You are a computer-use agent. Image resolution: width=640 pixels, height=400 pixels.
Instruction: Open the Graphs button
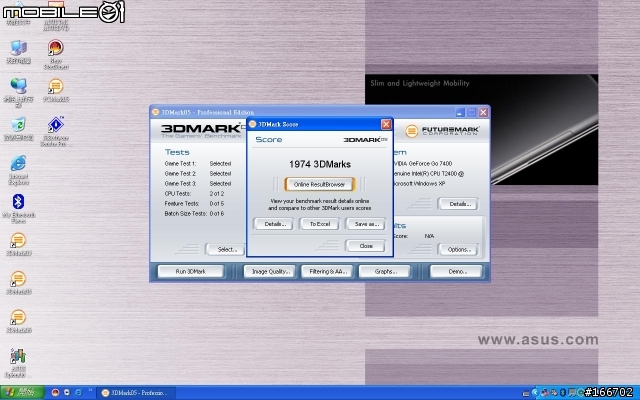(384, 271)
